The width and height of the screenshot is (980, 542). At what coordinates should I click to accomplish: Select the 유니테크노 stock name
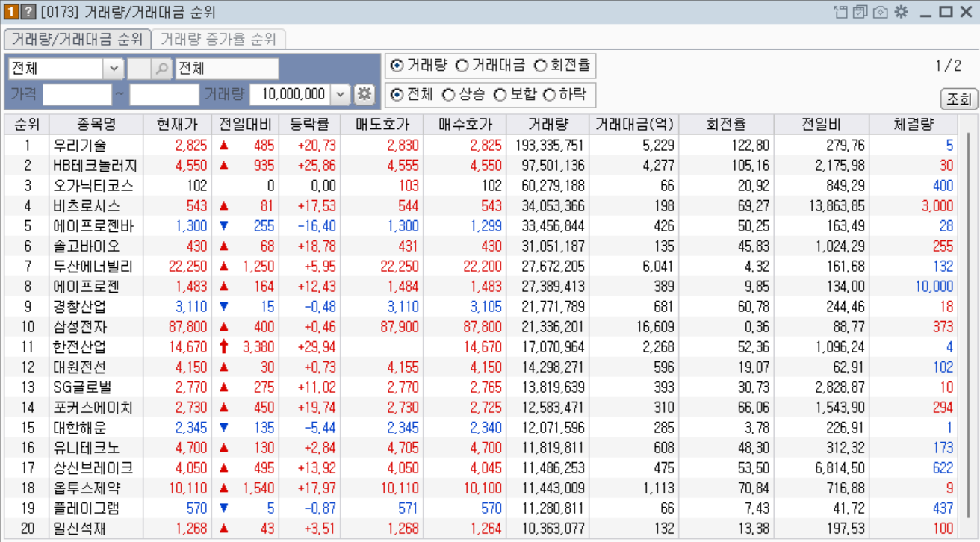tap(87, 448)
